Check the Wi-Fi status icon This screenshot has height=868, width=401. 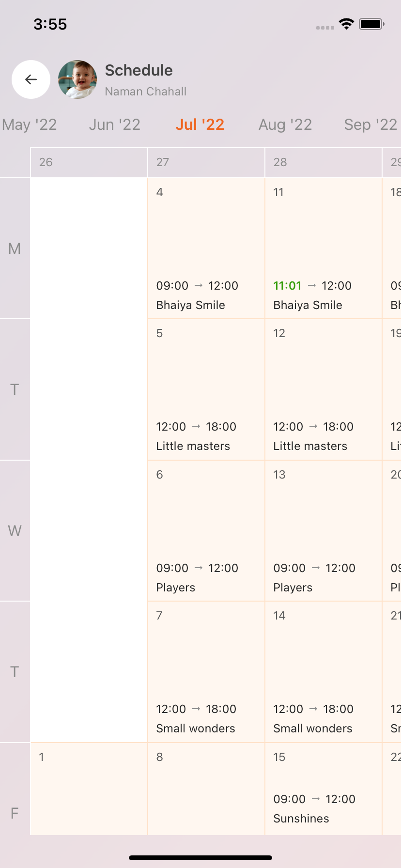tap(346, 24)
